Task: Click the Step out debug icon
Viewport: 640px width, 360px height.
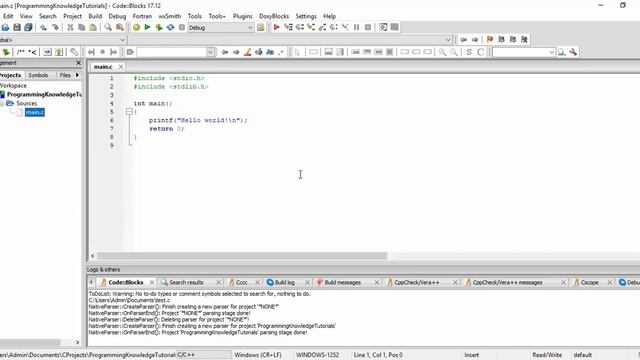Action: pyautogui.click(x=322, y=27)
